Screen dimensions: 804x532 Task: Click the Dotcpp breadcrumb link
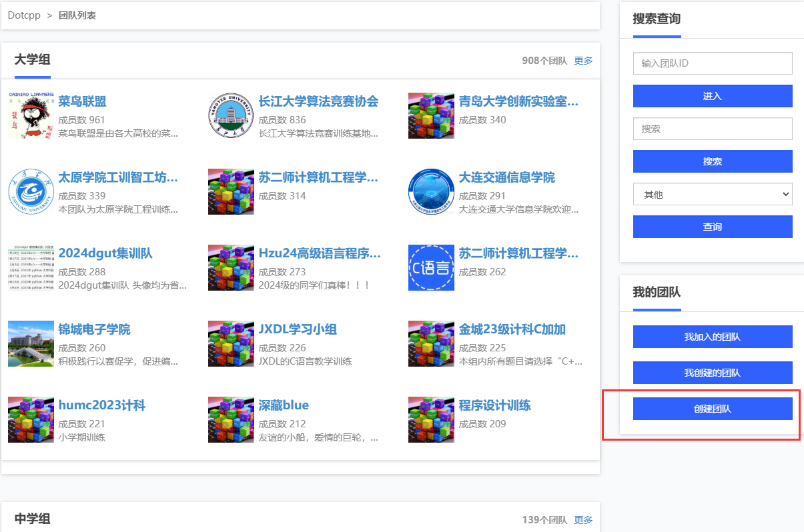[x=24, y=15]
